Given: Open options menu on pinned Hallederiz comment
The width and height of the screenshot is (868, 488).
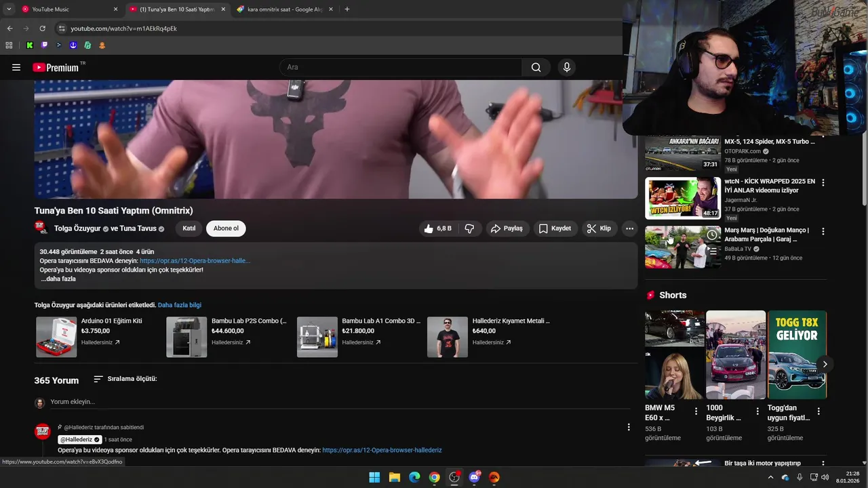Looking at the screenshot, I should click(x=629, y=427).
